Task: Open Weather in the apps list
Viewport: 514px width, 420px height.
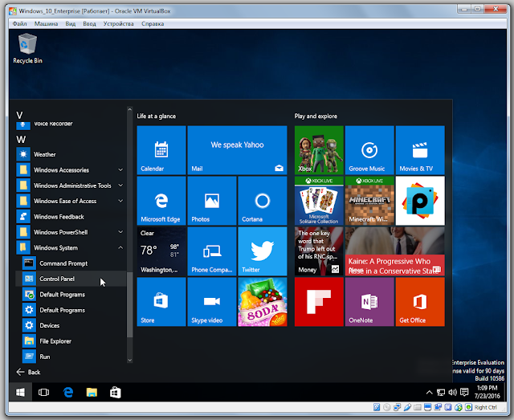Action: [x=71, y=154]
